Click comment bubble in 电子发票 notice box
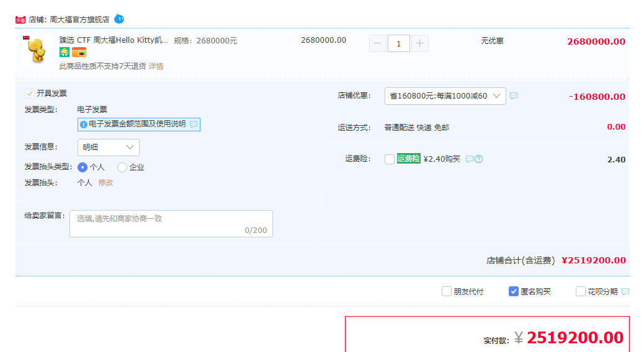Screen dimensions: 644x352 [194, 125]
